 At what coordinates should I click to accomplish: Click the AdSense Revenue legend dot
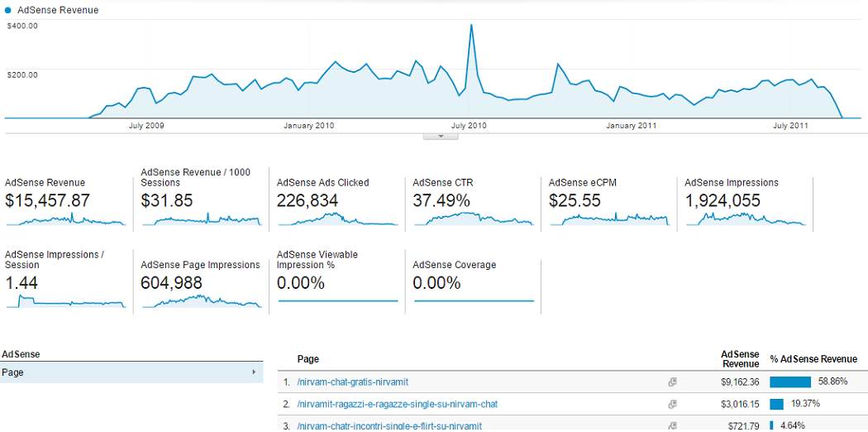pos(8,10)
